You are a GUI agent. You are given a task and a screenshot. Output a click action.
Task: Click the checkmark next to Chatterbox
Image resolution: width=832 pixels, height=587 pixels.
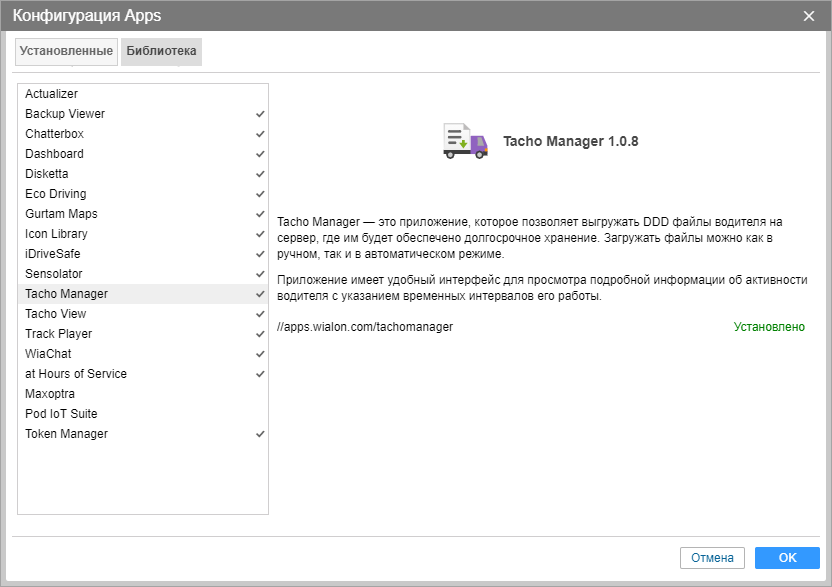click(260, 134)
